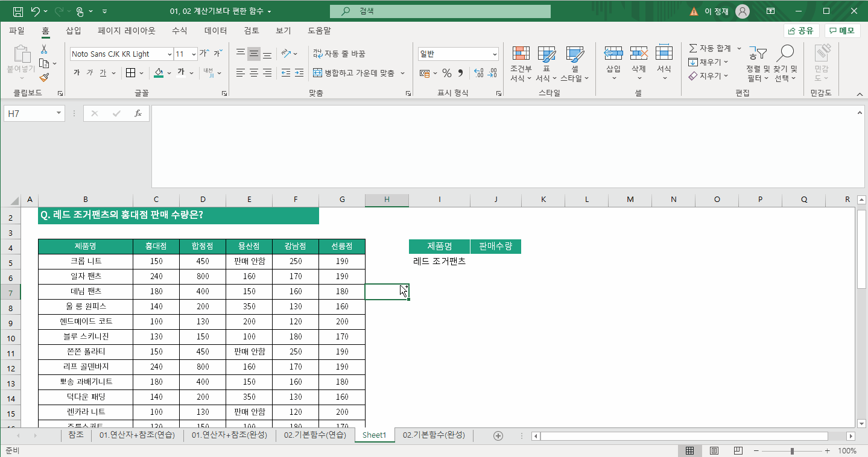Toggle bold formatting

click(77, 73)
